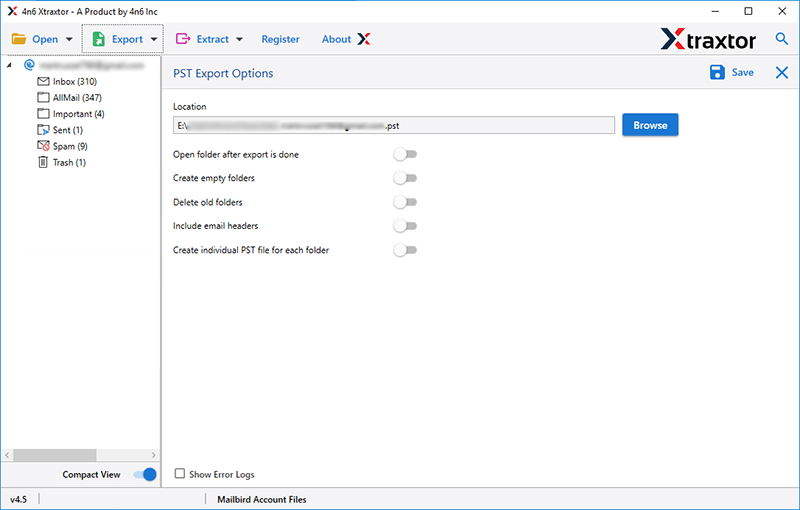Minimize the Xtraxtor window
Viewport: 800px width, 510px height.
(715, 11)
